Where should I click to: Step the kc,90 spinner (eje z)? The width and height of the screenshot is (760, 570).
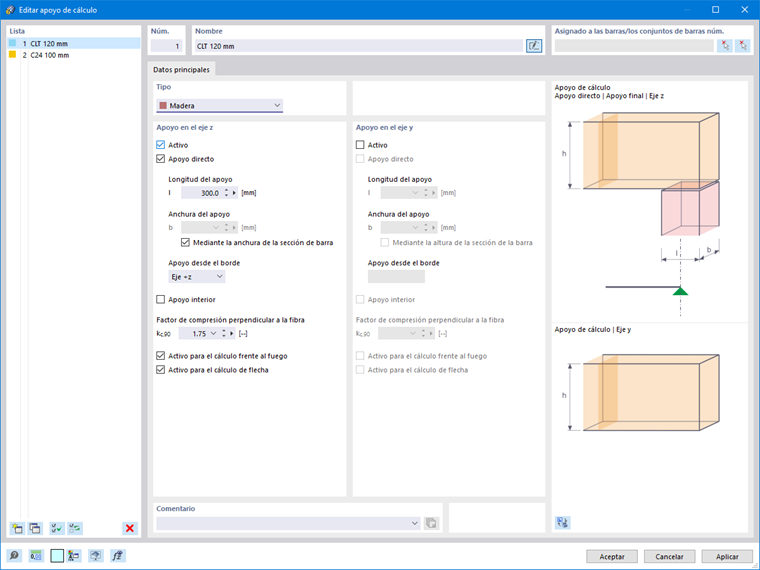click(224, 333)
